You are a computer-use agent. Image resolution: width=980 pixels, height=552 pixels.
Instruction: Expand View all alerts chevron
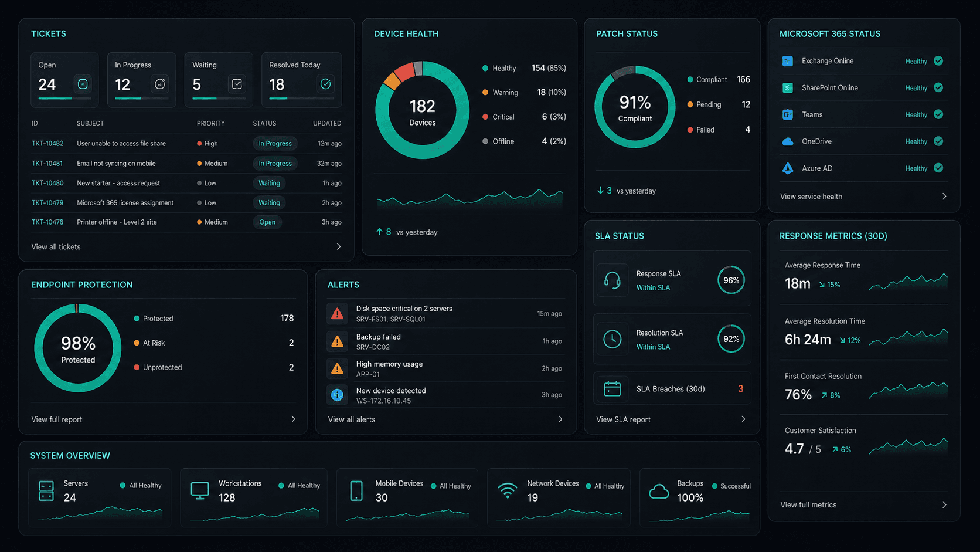pos(560,419)
